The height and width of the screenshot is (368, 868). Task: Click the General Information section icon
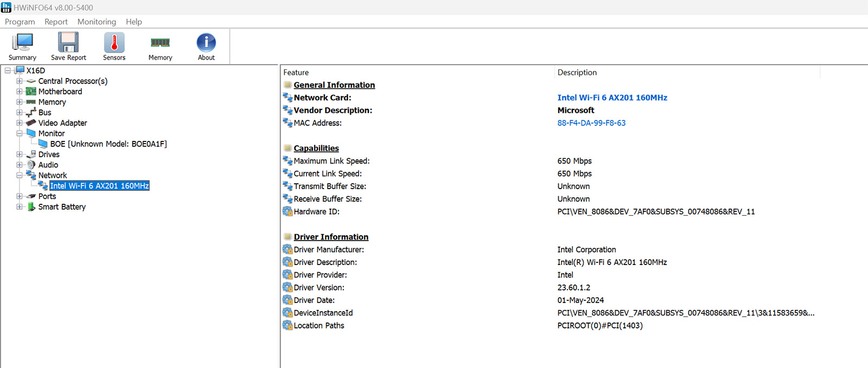pos(288,85)
